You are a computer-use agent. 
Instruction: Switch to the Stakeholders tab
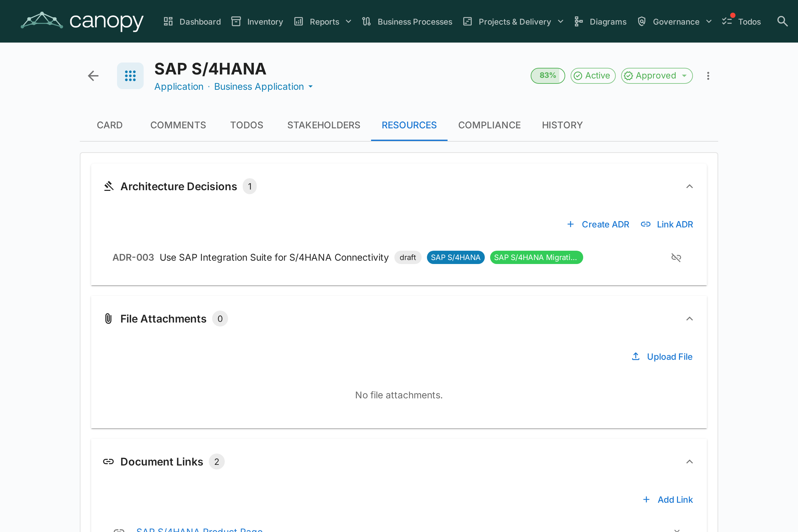(x=324, y=125)
